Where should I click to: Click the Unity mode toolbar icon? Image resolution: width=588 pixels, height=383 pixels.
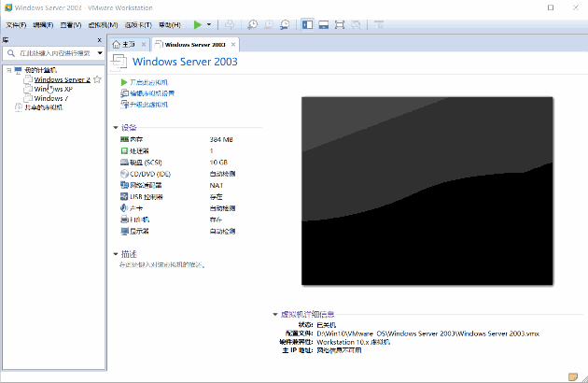356,25
